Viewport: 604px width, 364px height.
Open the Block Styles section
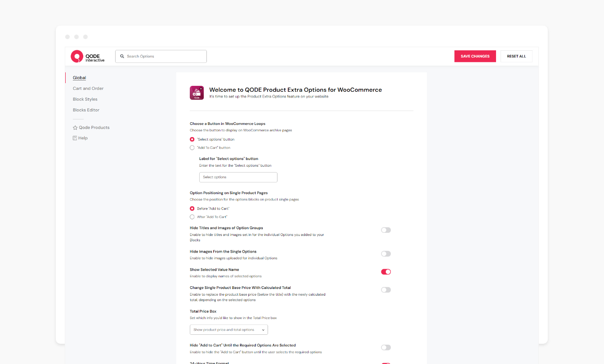[85, 99]
